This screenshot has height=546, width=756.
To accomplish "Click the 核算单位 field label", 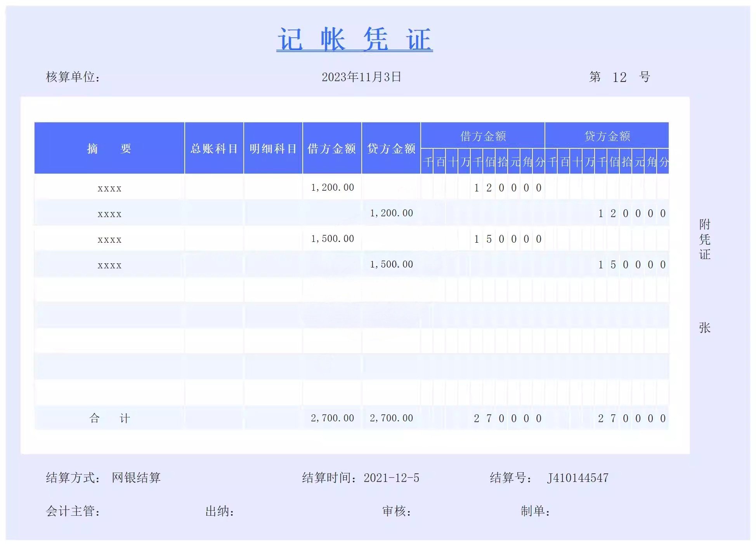I will click(73, 77).
